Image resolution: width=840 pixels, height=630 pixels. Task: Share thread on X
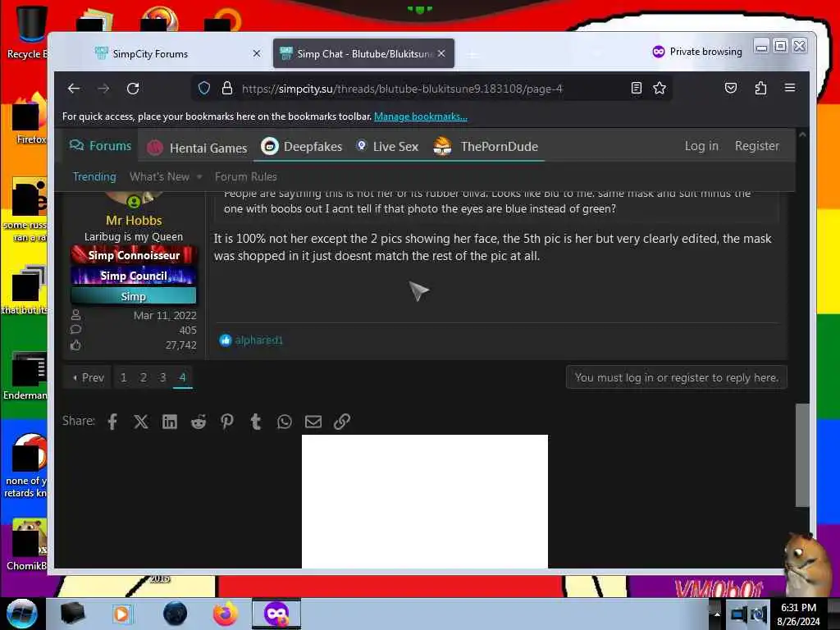pos(141,422)
